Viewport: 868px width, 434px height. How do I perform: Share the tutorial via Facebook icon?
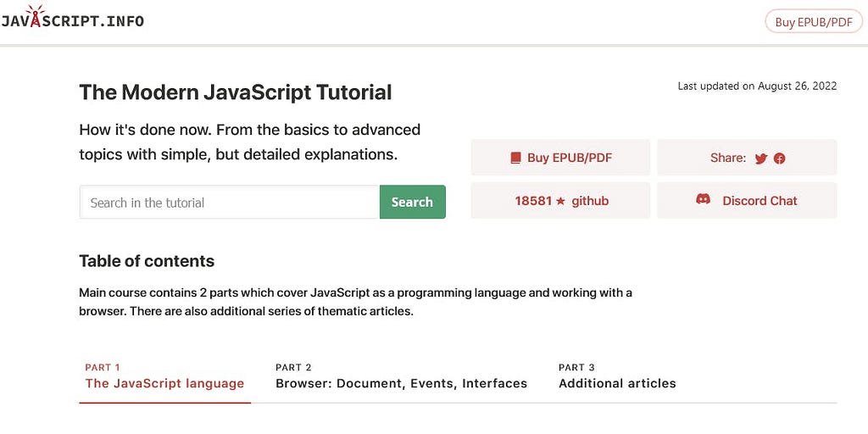pos(780,159)
